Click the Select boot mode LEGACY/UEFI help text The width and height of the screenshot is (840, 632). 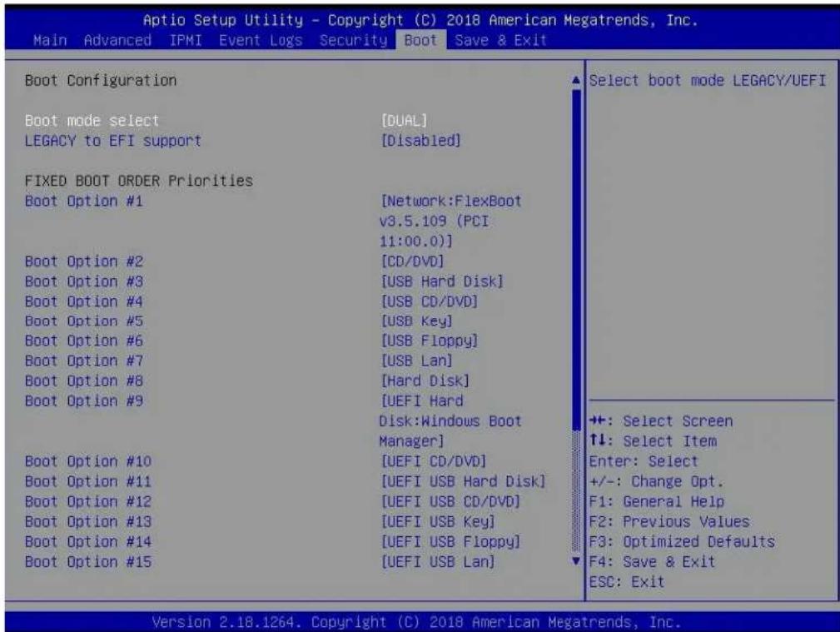tap(708, 81)
